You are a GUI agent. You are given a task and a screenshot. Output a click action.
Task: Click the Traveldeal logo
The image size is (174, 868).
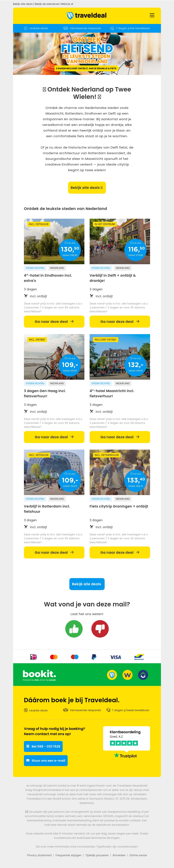pyautogui.click(x=87, y=15)
